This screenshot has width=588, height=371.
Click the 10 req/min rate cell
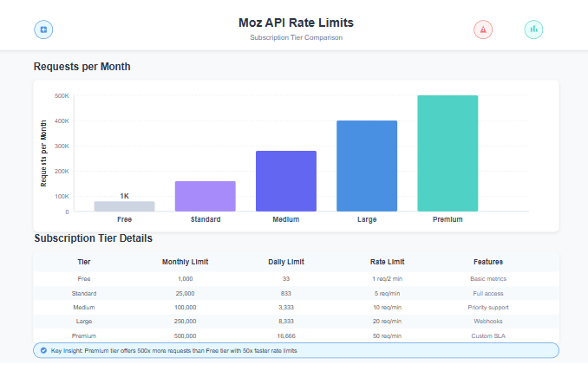click(x=388, y=308)
